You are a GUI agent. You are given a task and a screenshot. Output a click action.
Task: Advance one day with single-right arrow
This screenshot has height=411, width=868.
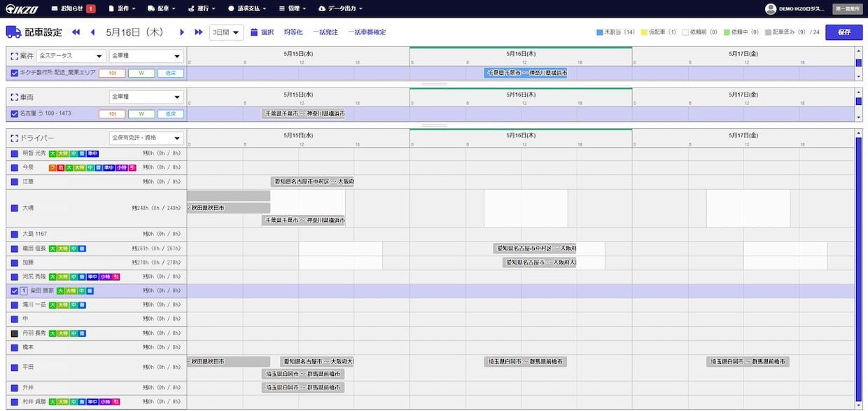pyautogui.click(x=182, y=32)
